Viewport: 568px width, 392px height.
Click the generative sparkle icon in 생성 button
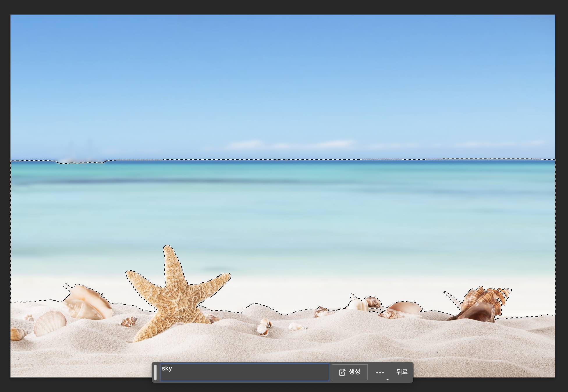[342, 372]
